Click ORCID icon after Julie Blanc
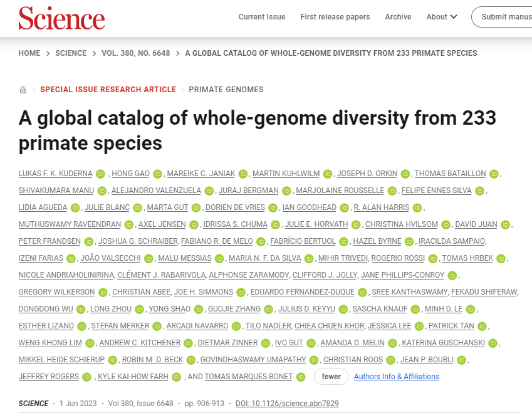 point(136,207)
